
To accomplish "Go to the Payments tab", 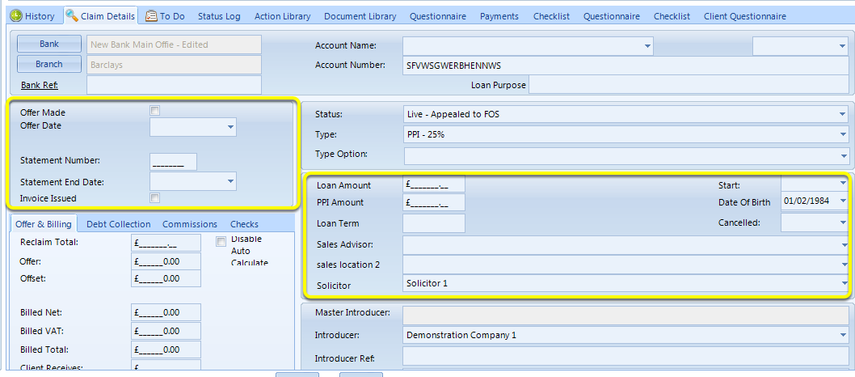I will tap(499, 16).
